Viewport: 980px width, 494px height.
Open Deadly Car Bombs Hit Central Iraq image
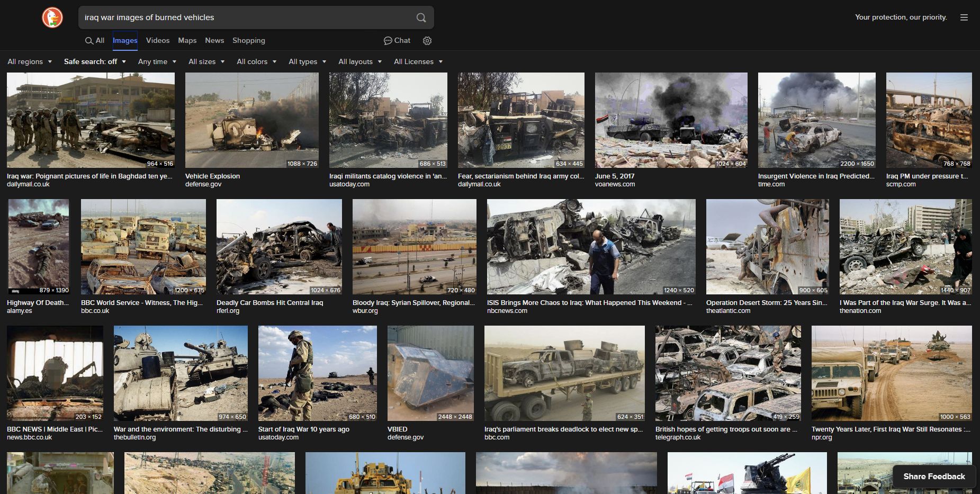[279, 247]
